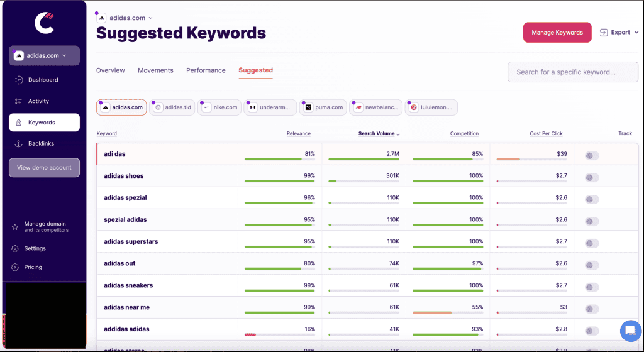Open Activity in the sidebar
The height and width of the screenshot is (352, 644).
tap(45, 101)
